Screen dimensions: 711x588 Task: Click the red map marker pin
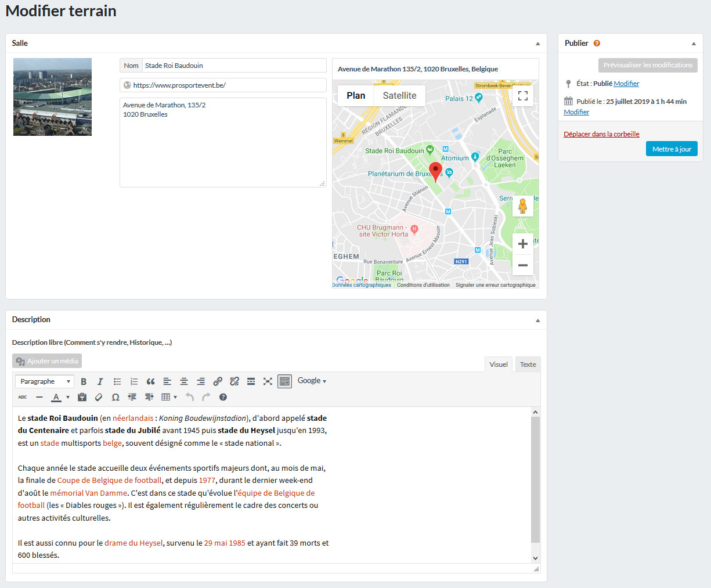(435, 172)
